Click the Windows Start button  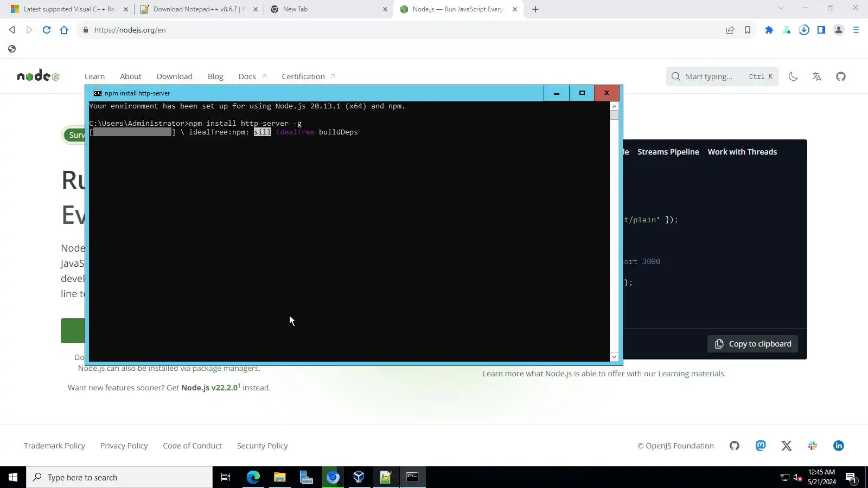click(x=13, y=477)
